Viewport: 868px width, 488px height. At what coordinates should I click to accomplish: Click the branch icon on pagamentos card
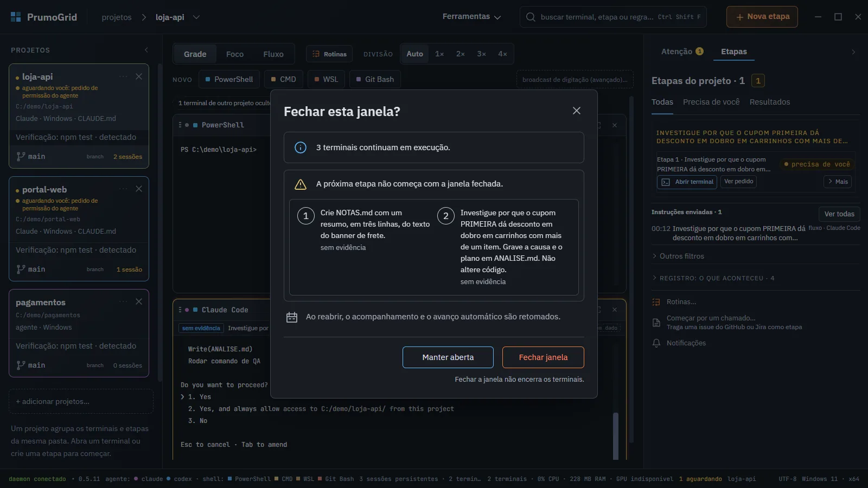coord(21,365)
